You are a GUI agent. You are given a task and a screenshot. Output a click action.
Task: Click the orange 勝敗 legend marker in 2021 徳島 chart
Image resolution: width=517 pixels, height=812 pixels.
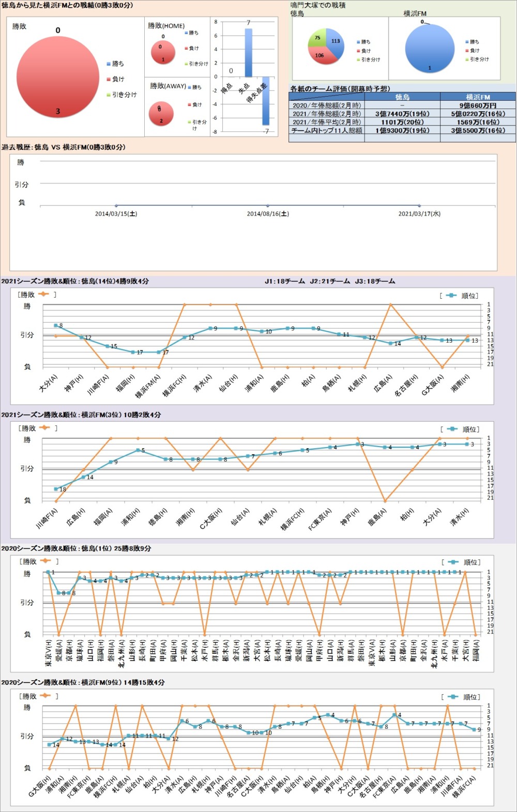43,295
